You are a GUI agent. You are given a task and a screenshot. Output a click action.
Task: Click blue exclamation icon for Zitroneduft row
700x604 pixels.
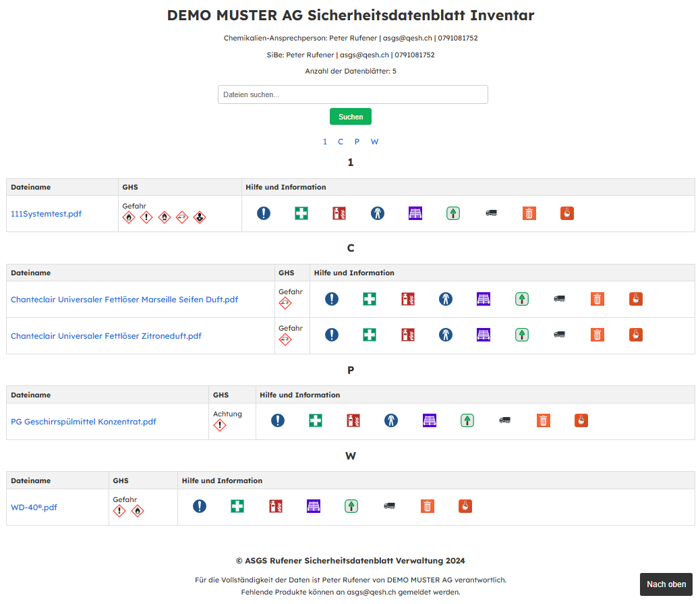point(331,335)
